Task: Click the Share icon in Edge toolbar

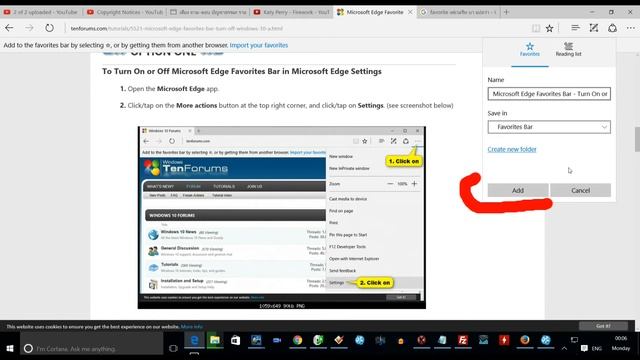Action: click(612, 28)
